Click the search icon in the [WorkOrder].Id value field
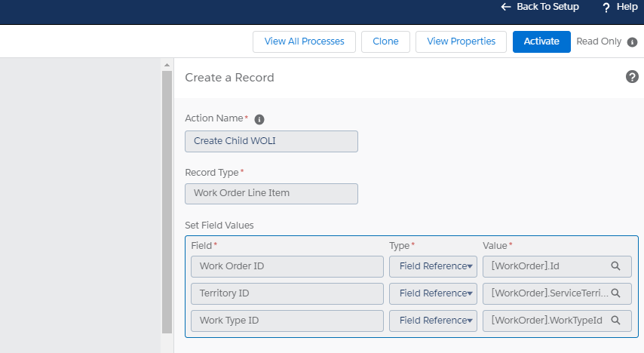The image size is (644, 353). point(615,266)
